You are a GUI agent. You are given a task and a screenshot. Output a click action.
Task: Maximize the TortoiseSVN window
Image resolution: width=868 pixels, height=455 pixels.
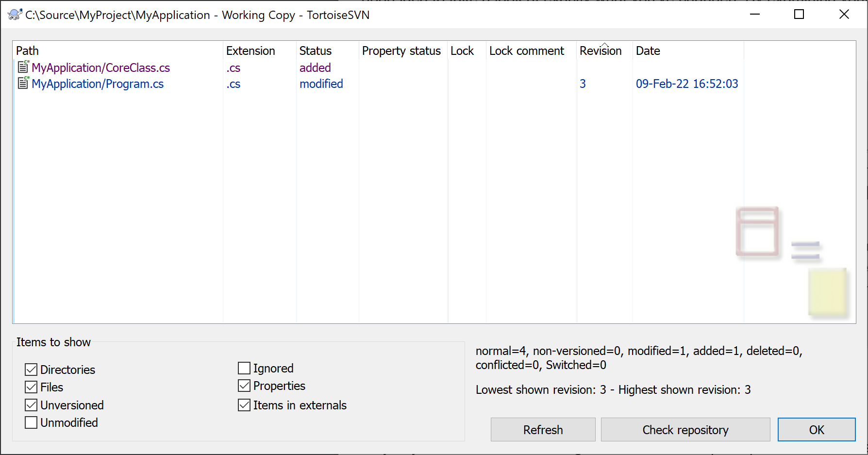tap(799, 15)
